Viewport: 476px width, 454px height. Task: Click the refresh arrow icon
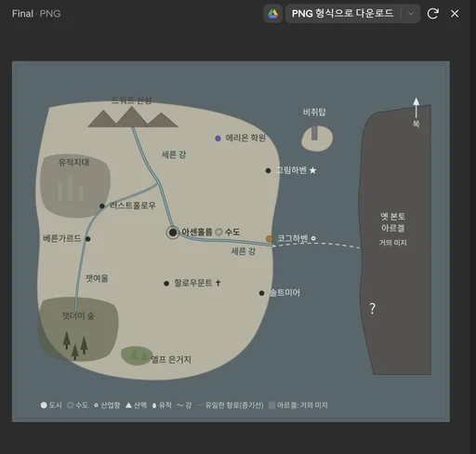pos(432,14)
